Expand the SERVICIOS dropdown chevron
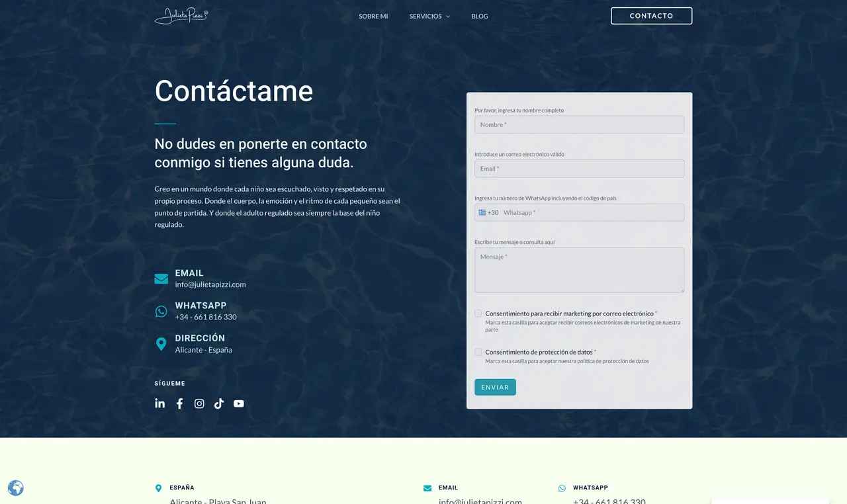 [448, 17]
